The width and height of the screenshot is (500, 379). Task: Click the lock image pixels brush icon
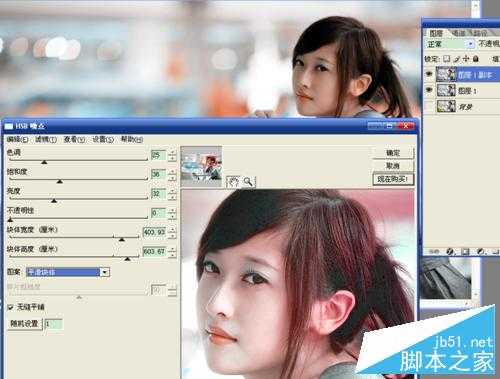pyautogui.click(x=457, y=59)
